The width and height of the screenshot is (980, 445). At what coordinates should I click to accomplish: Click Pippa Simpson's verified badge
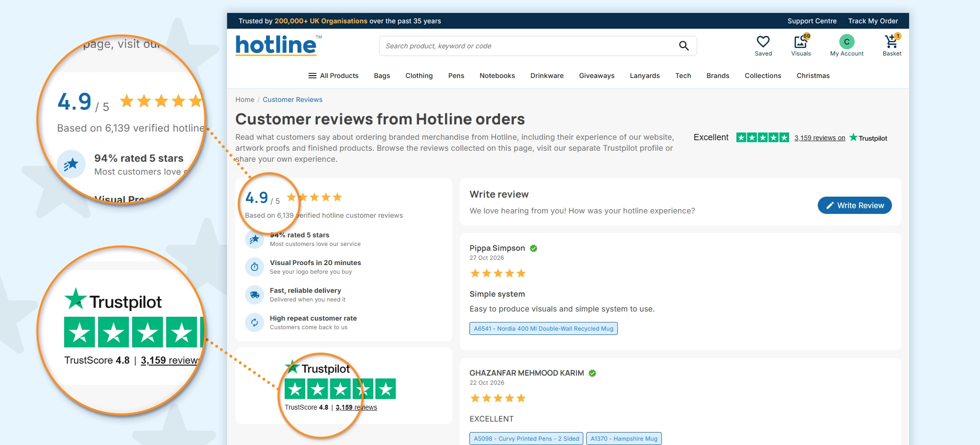point(534,248)
